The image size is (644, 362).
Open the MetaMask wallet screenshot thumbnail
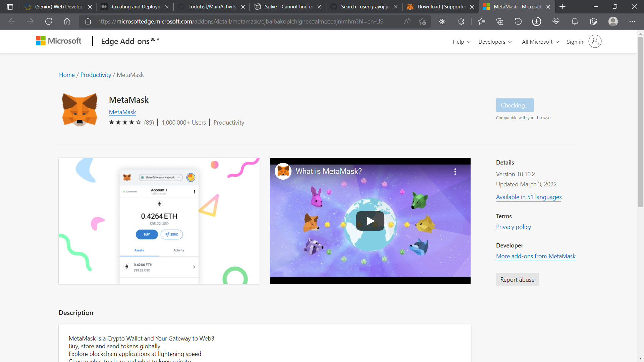[159, 221]
